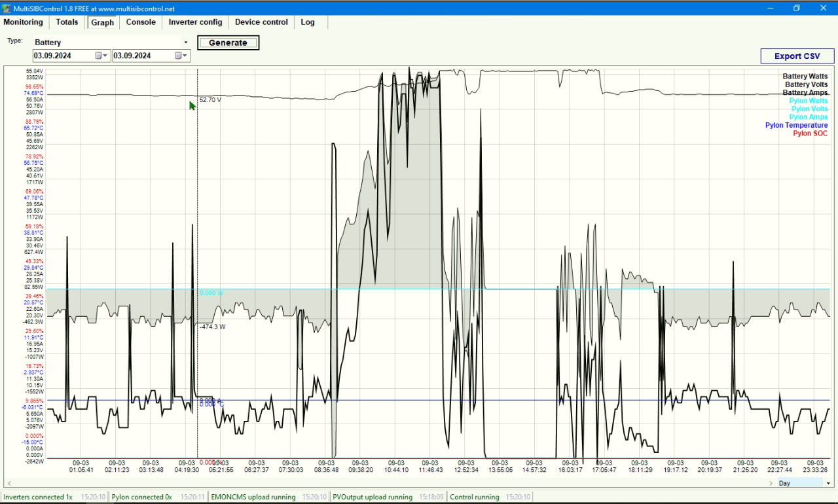This screenshot has width=838, height=504.
Task: Toggle the Battery Volts legend entry
Action: click(x=806, y=84)
